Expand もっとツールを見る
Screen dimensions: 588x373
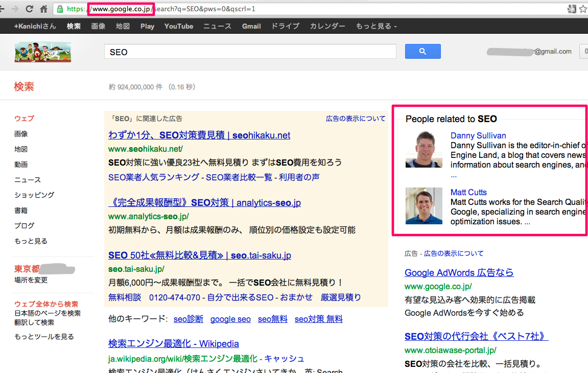(44, 337)
